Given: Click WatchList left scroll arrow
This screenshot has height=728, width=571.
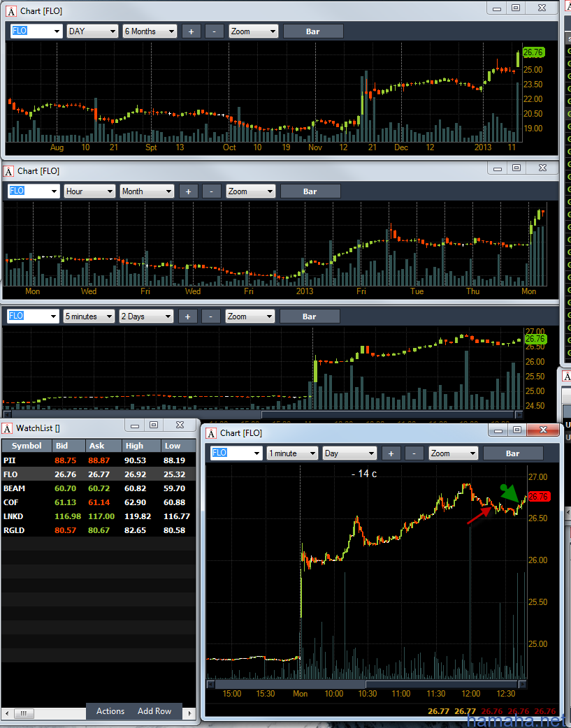Looking at the screenshot, I should [6, 713].
